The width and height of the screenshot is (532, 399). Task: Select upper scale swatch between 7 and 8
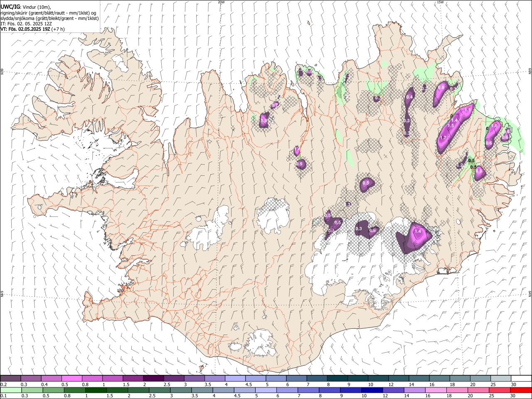click(317, 378)
